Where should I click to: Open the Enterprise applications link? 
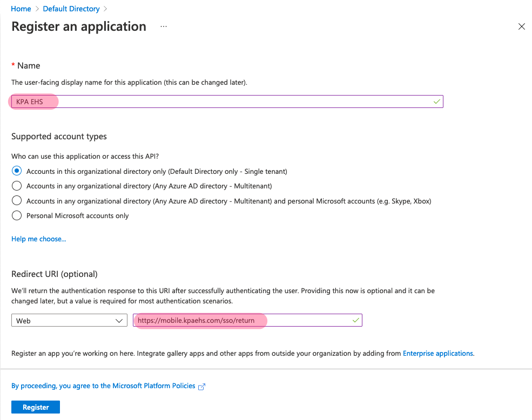pyautogui.click(x=438, y=354)
